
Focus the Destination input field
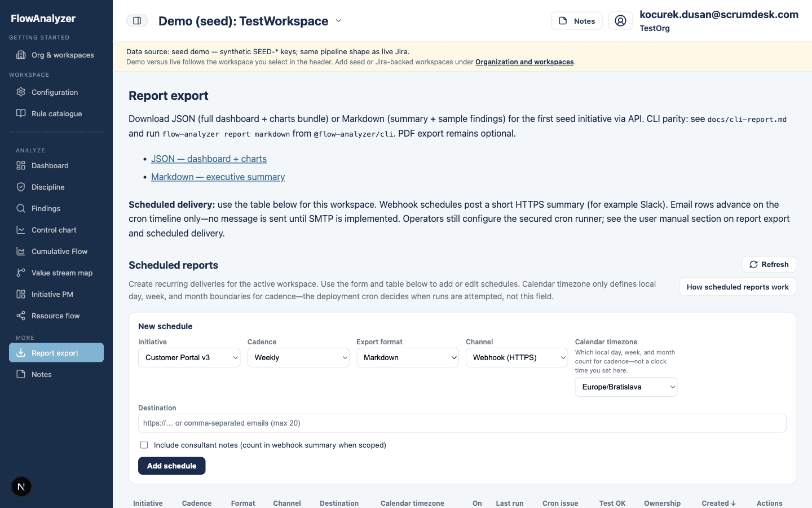pos(462,423)
